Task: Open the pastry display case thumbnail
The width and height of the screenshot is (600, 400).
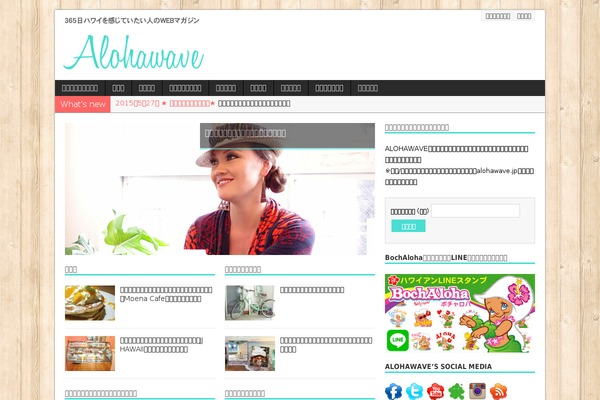Action: pyautogui.click(x=90, y=354)
